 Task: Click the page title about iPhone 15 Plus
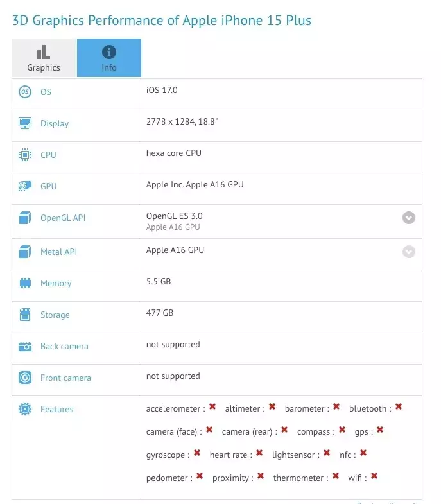coord(162,21)
